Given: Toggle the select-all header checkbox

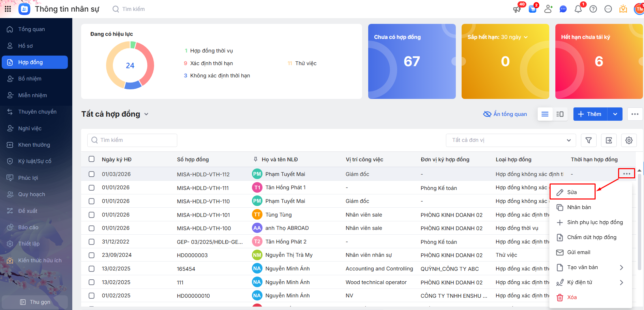Looking at the screenshot, I should [x=91, y=159].
